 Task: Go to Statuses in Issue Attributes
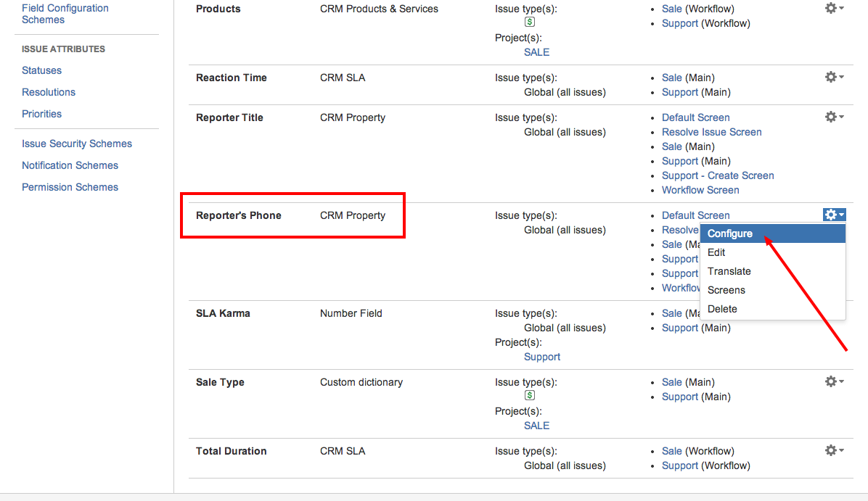coord(41,70)
